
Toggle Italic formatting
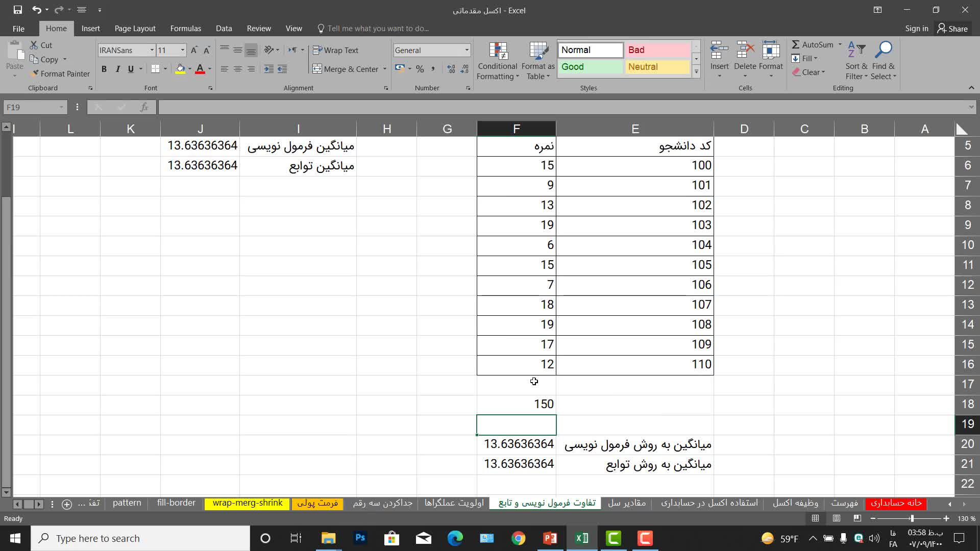[117, 69]
